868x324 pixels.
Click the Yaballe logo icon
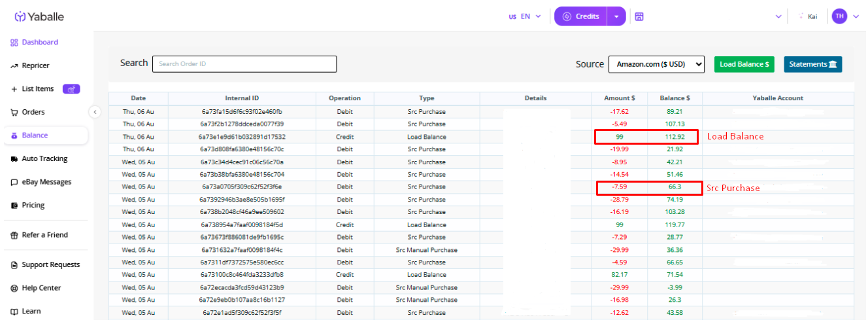coord(20,16)
